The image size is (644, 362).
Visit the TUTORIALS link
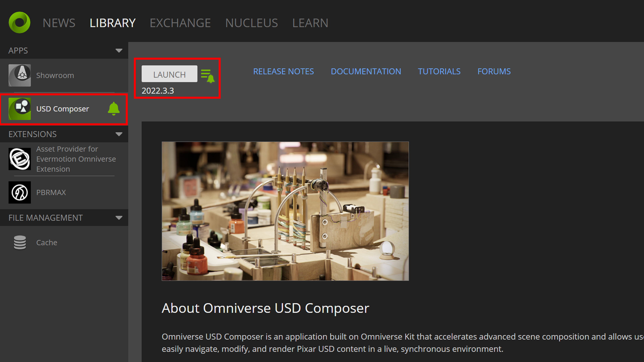[439, 71]
